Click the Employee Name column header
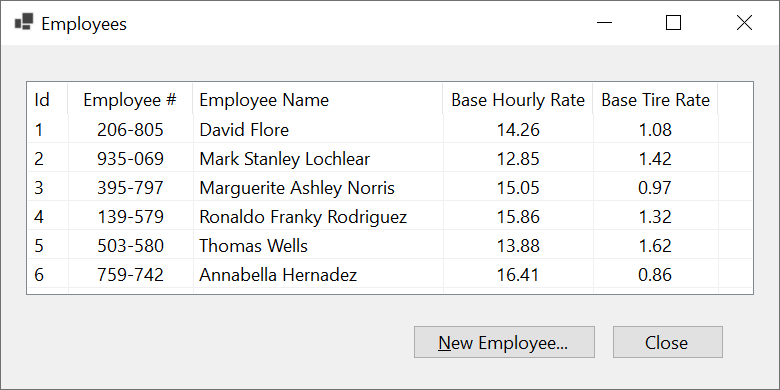The height and width of the screenshot is (390, 780). tap(317, 100)
